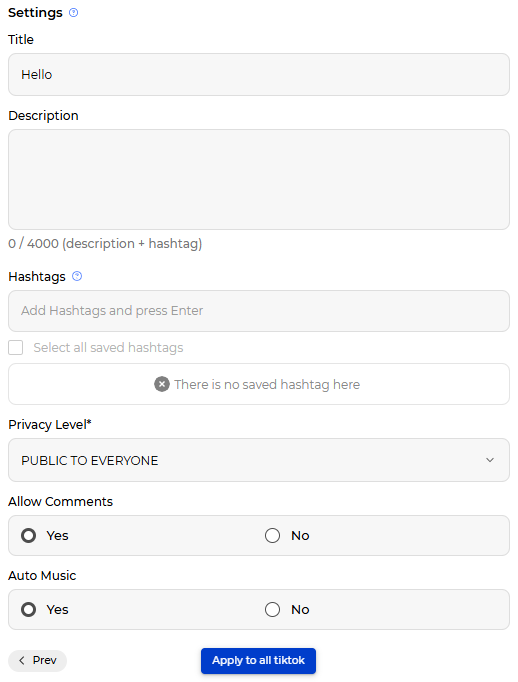
Task: Expand the PUBLIC TO EVERYONE chevron arrow
Action: [490, 460]
